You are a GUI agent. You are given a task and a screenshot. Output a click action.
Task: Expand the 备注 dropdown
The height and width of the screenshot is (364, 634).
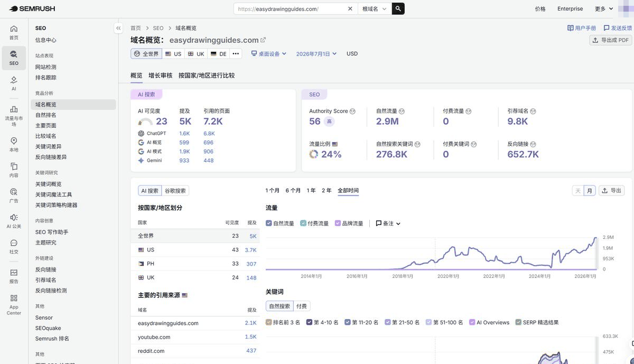[388, 223]
